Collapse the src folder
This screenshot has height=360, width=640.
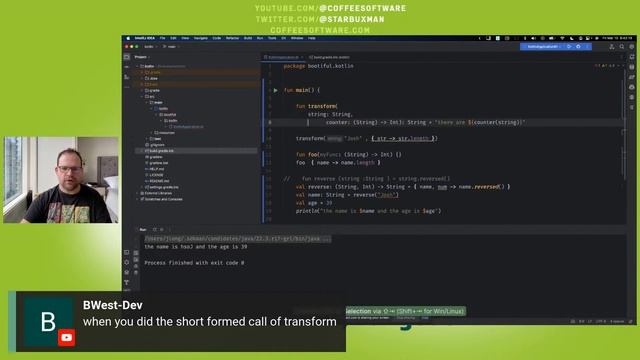142,97
